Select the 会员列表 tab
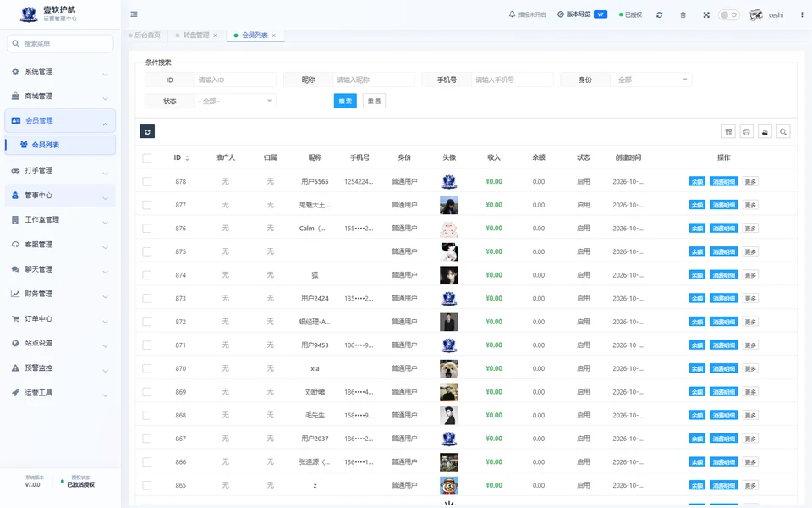Image resolution: width=812 pixels, height=508 pixels. (x=255, y=36)
